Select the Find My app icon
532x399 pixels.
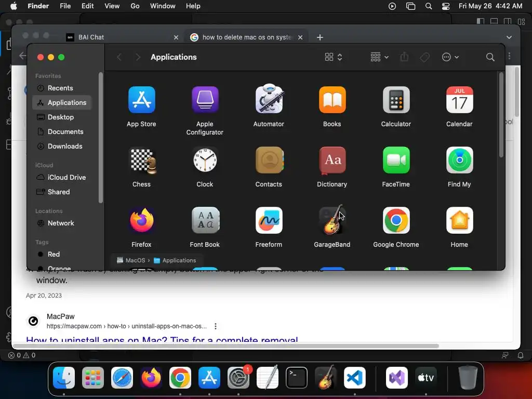(x=459, y=160)
